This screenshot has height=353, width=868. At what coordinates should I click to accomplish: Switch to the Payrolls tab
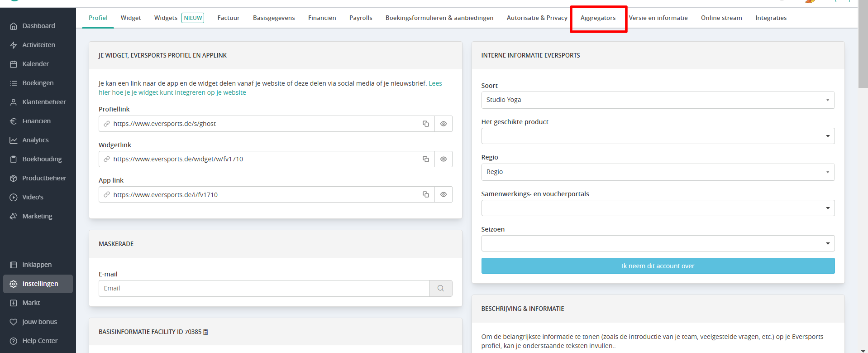[x=361, y=18]
